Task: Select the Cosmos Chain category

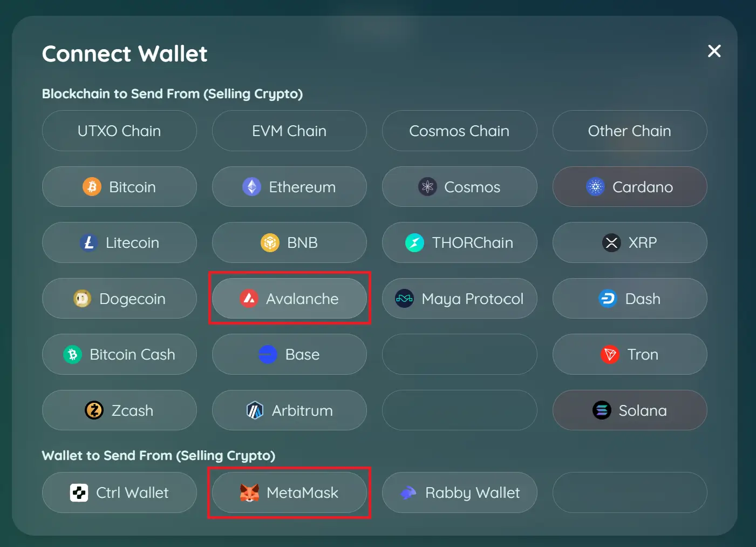Action: click(459, 131)
